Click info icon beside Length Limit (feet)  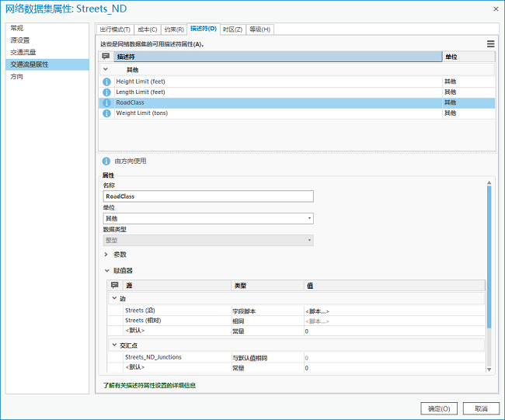pyautogui.click(x=106, y=92)
